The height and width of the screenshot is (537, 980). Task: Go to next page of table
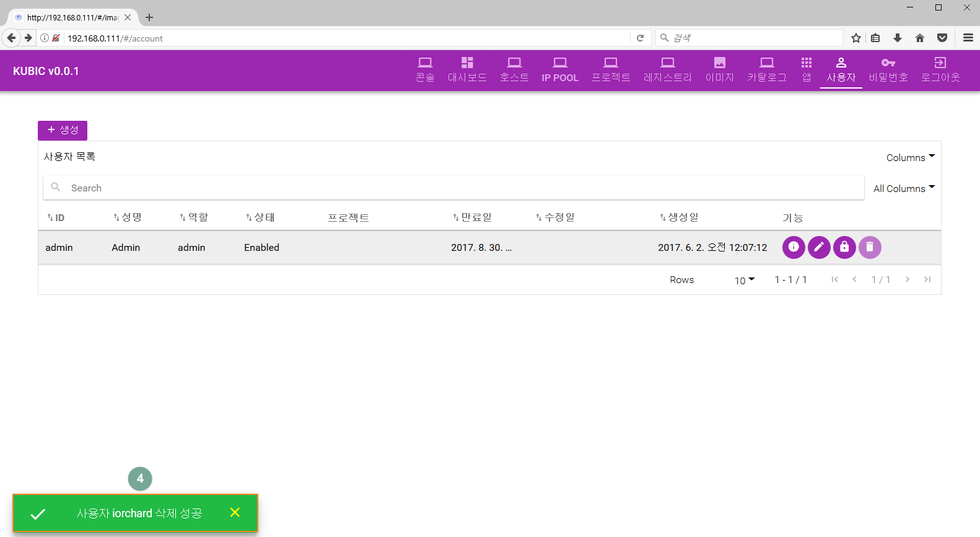click(908, 279)
